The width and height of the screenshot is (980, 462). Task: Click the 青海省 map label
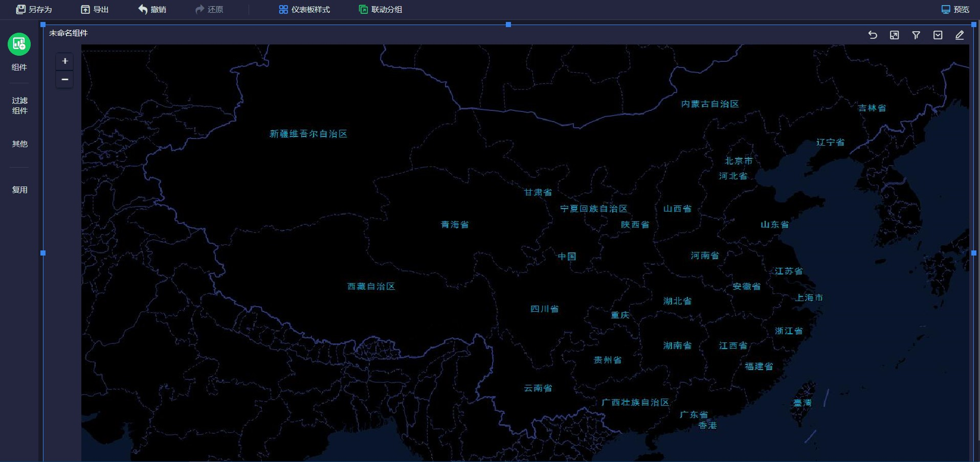455,225
